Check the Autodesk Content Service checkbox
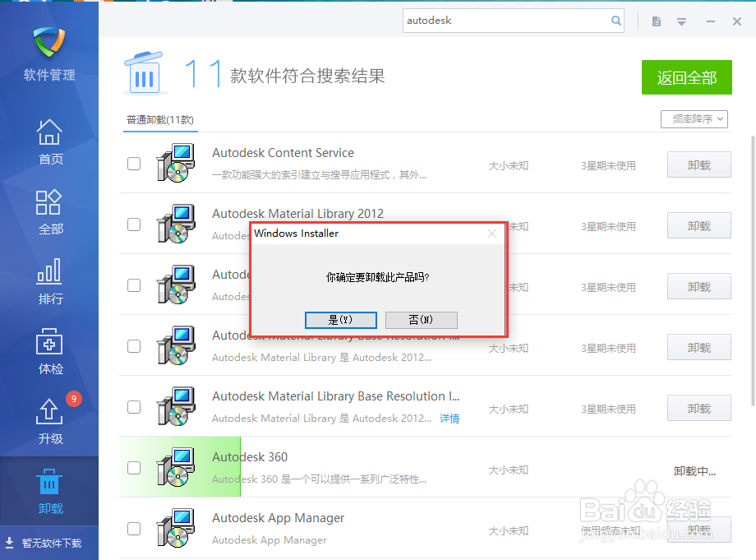Viewport: 756px width, 560px height. pyautogui.click(x=134, y=164)
